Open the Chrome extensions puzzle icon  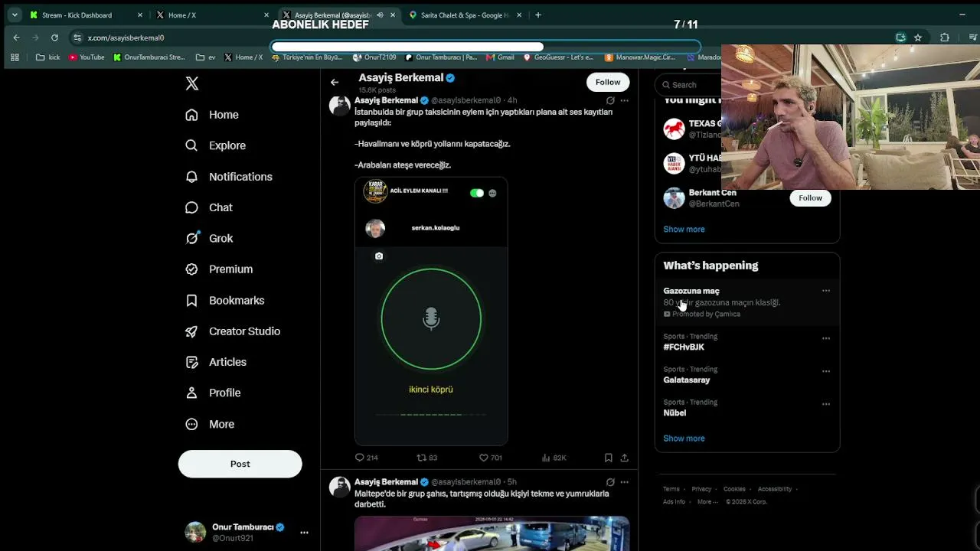(x=944, y=37)
